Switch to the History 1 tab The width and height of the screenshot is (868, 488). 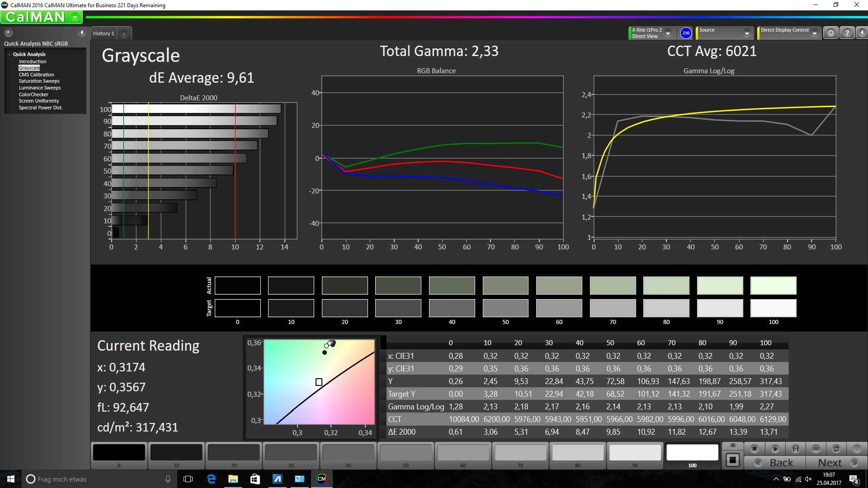click(x=104, y=33)
